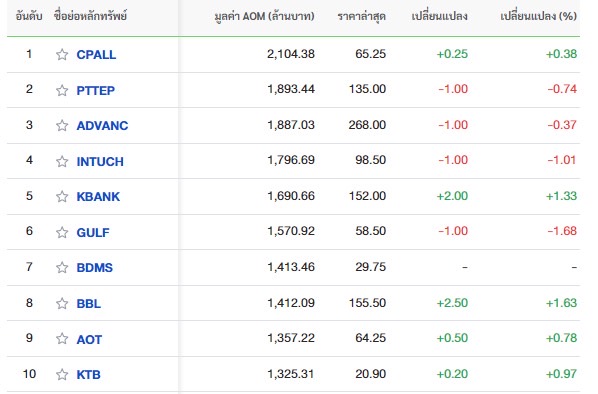Open the PTTEP stock page
This screenshot has width=598, height=394.
pos(95,90)
